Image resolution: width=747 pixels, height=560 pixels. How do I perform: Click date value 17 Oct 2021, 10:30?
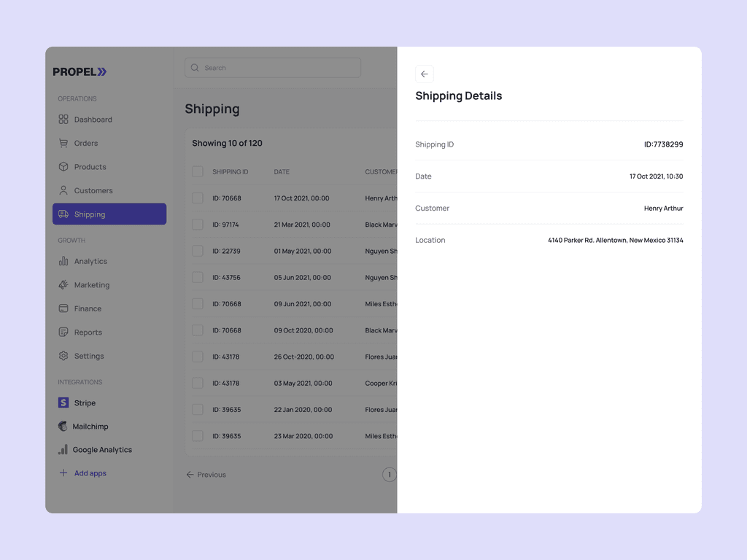[656, 176]
